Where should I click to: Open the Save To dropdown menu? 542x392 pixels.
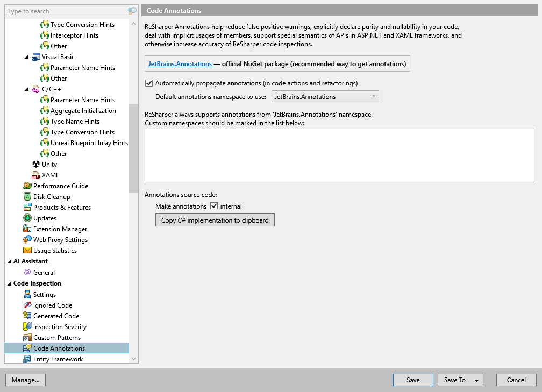tap(476, 380)
